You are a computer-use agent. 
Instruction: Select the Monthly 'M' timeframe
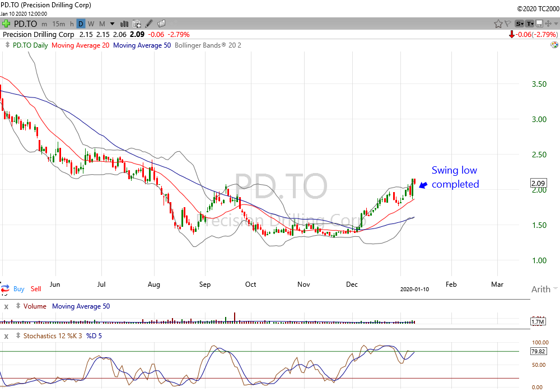[x=102, y=24]
